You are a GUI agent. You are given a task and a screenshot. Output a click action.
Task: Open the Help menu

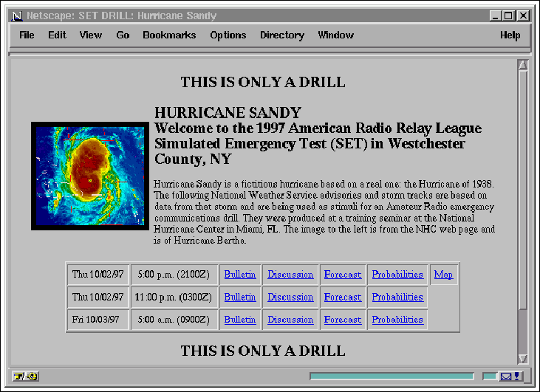point(510,35)
